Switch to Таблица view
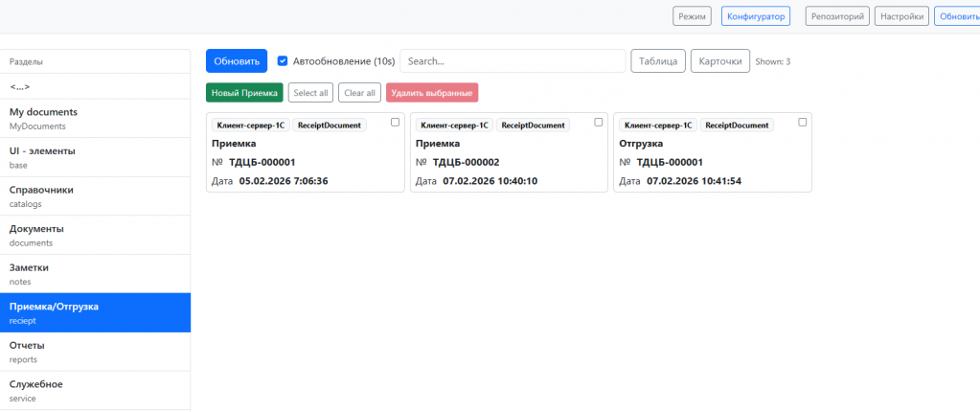Image resolution: width=980 pixels, height=412 pixels. point(658,61)
